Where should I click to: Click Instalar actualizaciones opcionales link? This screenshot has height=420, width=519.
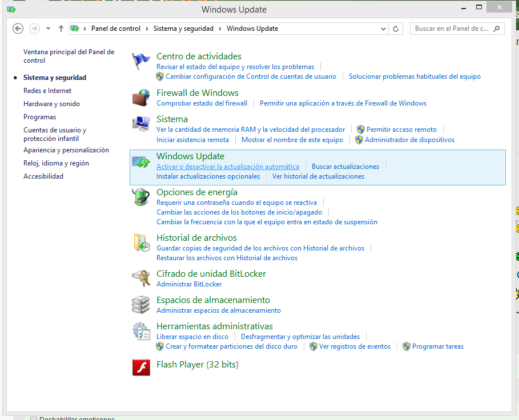(x=208, y=176)
